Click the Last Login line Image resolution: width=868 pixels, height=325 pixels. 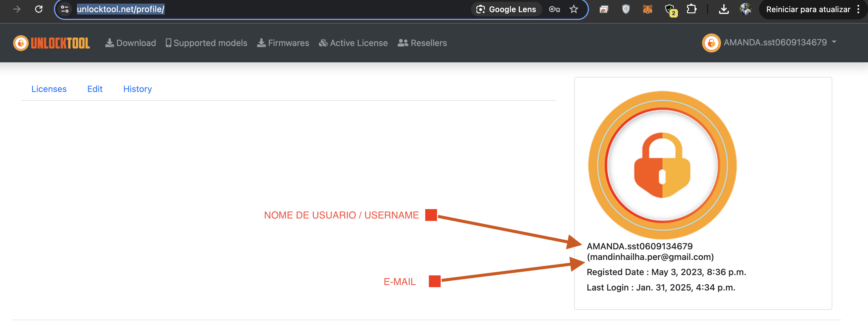pyautogui.click(x=661, y=287)
